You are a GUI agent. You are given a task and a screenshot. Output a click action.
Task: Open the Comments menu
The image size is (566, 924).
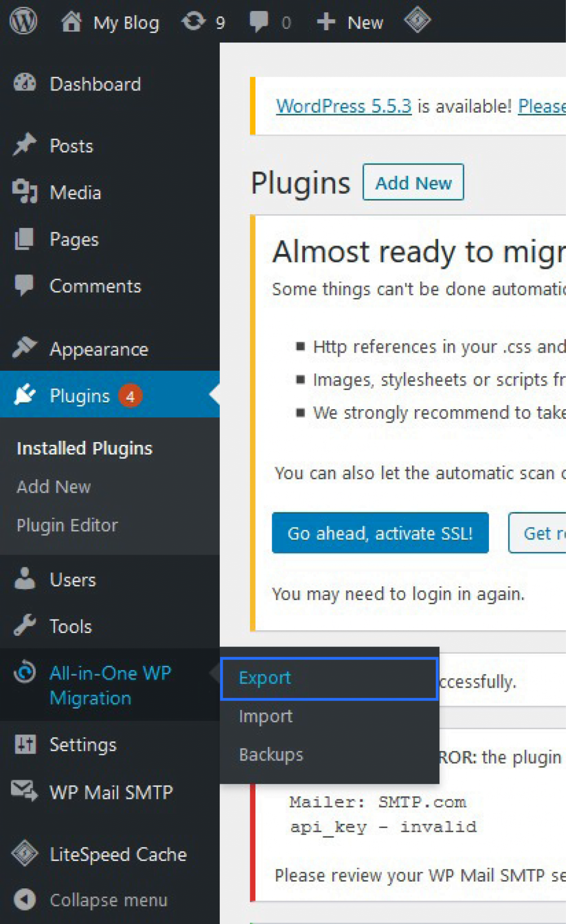click(95, 286)
